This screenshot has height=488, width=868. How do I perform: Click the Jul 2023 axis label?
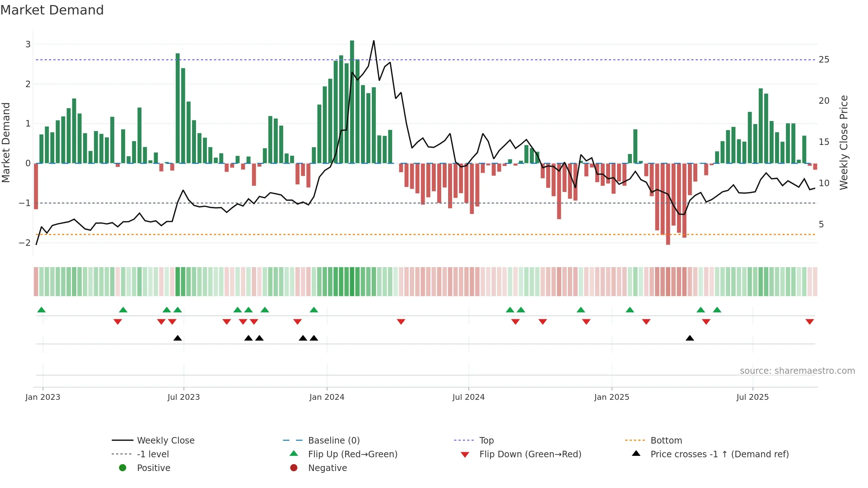point(184,397)
